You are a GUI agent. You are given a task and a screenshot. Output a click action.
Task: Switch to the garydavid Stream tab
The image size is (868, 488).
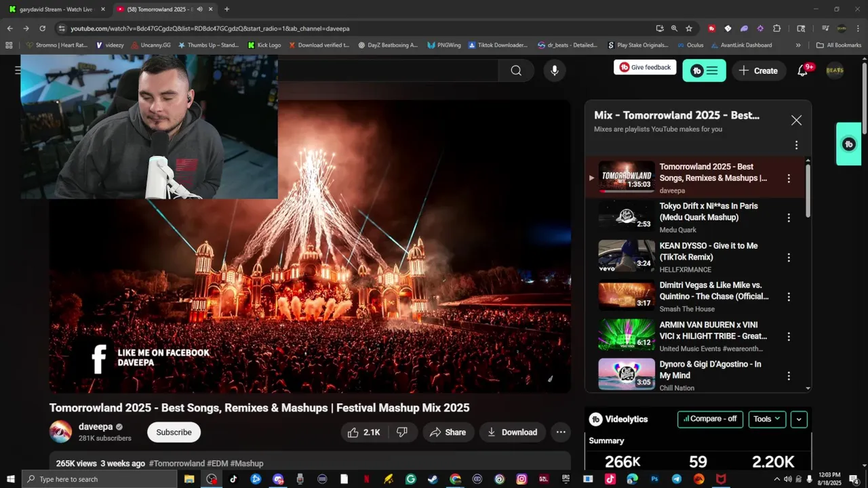click(56, 9)
